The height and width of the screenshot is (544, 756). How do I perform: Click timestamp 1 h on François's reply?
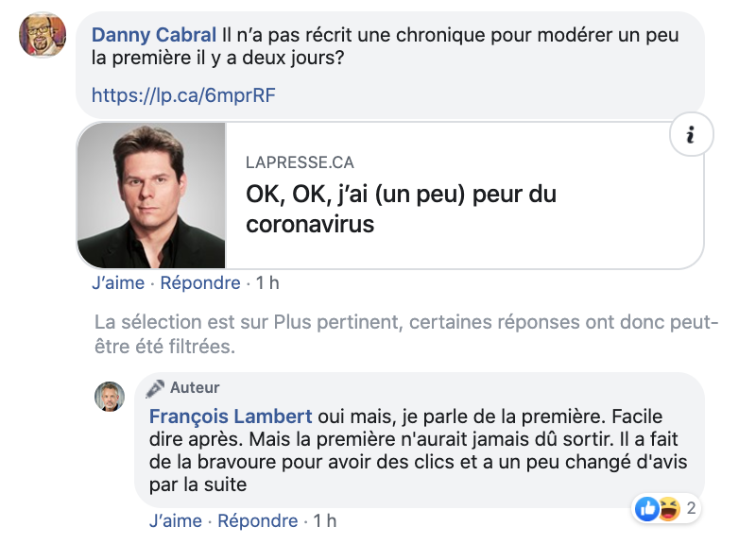[x=325, y=521]
